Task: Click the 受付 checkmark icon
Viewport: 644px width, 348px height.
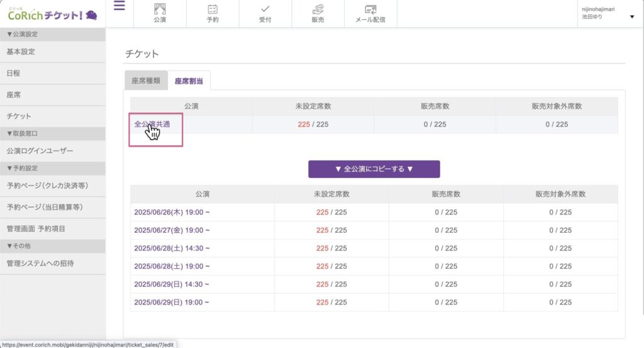Action: coord(265,9)
